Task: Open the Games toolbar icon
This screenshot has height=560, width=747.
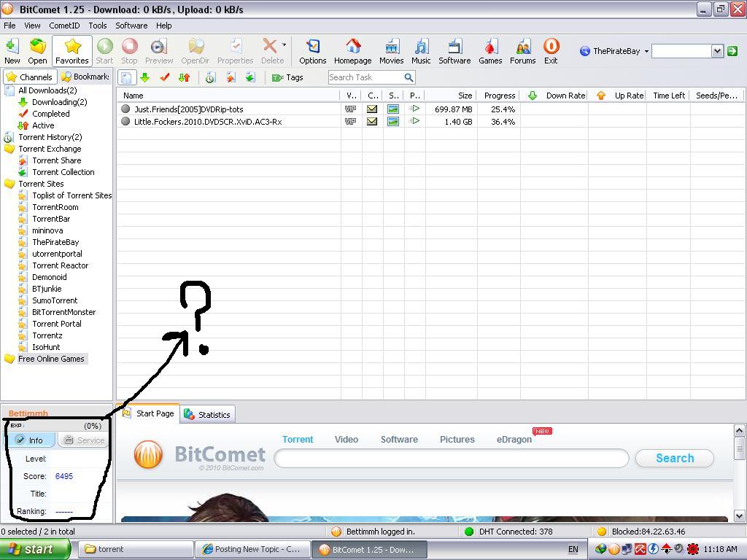Action: (489, 51)
